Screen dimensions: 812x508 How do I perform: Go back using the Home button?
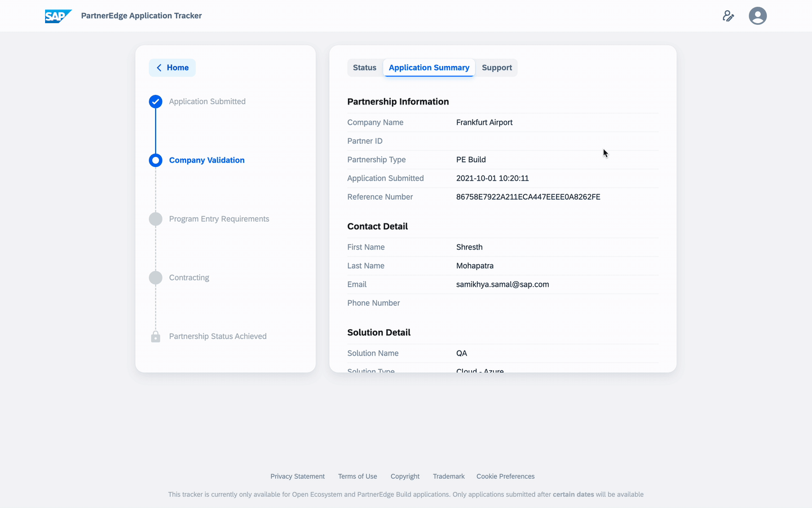pos(173,68)
